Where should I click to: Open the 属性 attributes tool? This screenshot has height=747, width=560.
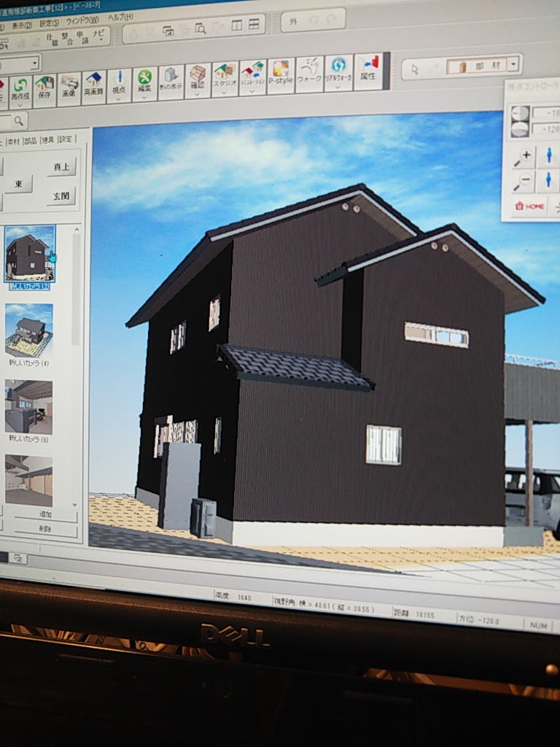pos(368,70)
